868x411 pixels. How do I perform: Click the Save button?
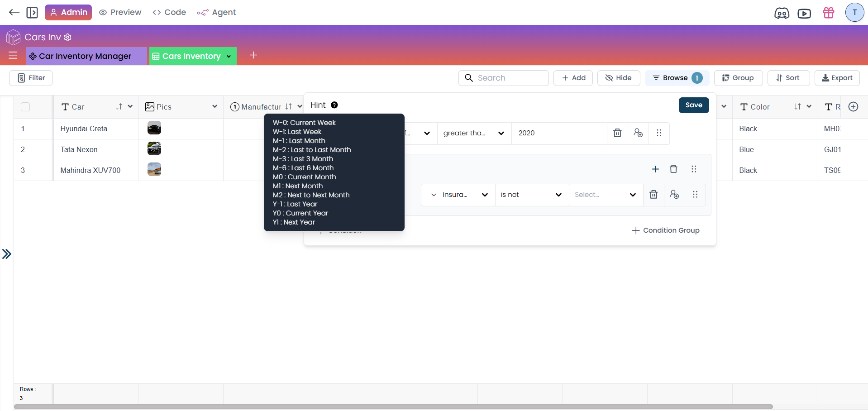693,105
